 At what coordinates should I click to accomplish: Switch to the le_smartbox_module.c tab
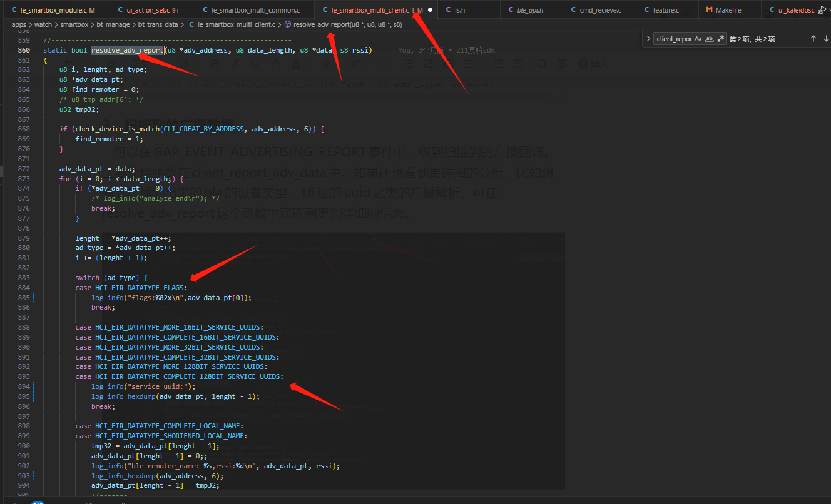click(x=54, y=11)
